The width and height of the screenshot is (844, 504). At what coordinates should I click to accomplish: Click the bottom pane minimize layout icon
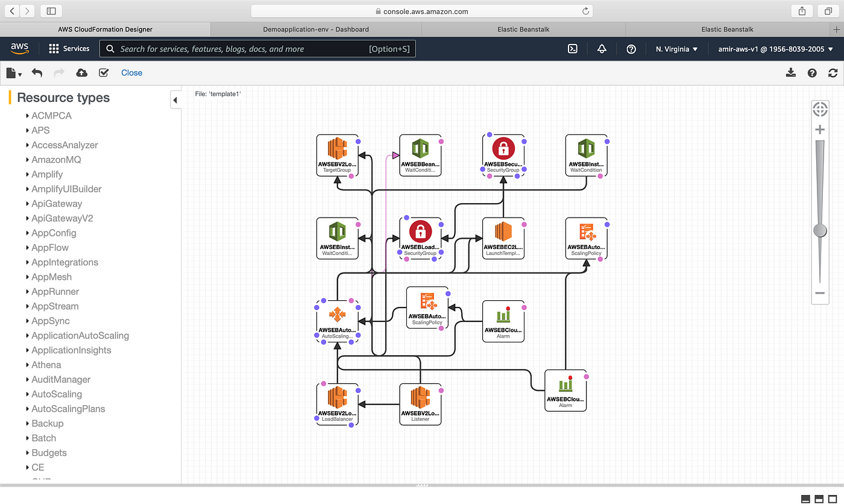(805, 499)
